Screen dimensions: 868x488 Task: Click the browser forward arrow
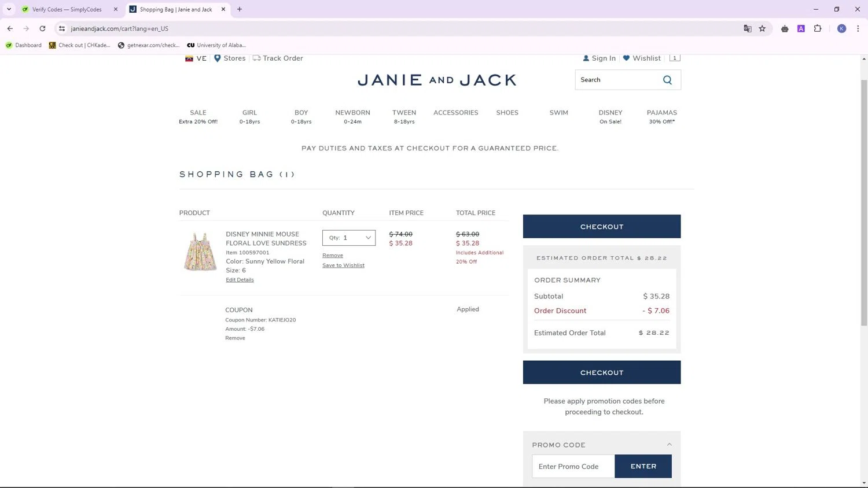(x=26, y=28)
